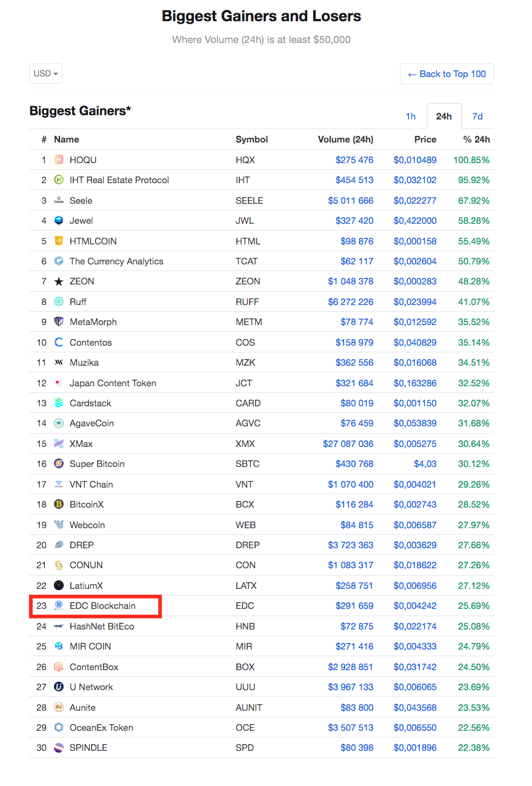532x786 pixels.
Task: Click The Currency Analytics logo icon
Action: [59, 261]
